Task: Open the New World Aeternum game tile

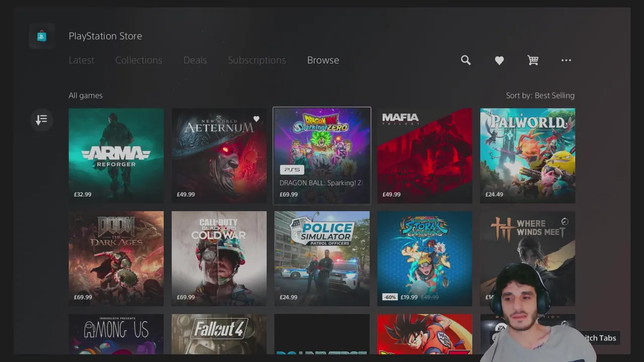Action: coord(219,156)
